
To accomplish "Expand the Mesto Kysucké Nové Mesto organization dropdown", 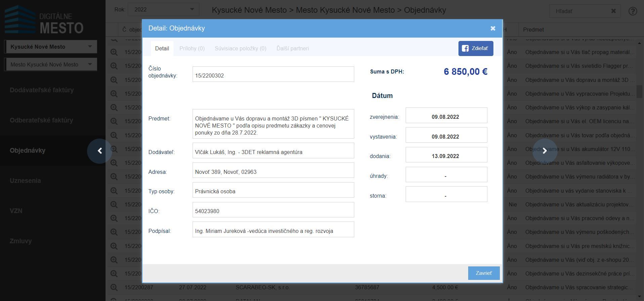I will 51,64.
